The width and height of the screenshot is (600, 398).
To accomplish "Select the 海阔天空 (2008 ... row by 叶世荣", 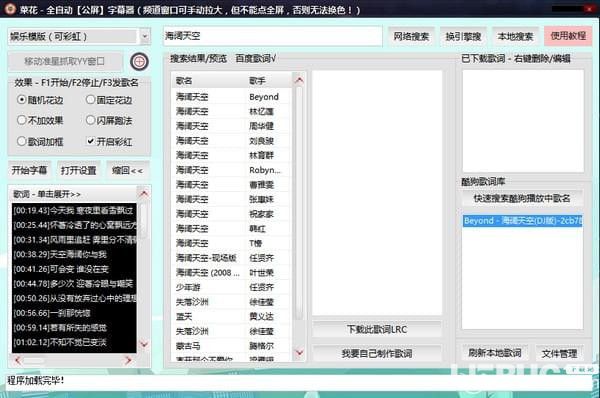I will click(232, 272).
